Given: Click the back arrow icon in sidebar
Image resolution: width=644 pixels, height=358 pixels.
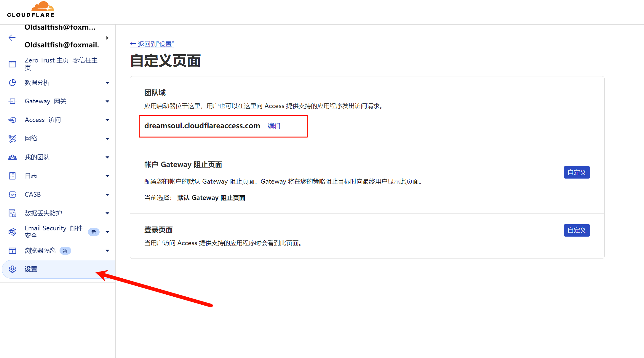Looking at the screenshot, I should [x=12, y=38].
